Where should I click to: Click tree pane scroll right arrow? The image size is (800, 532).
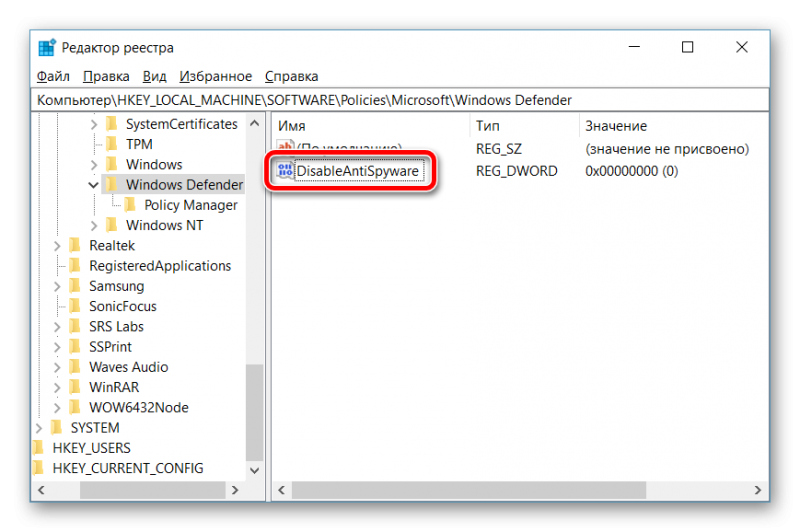click(235, 490)
